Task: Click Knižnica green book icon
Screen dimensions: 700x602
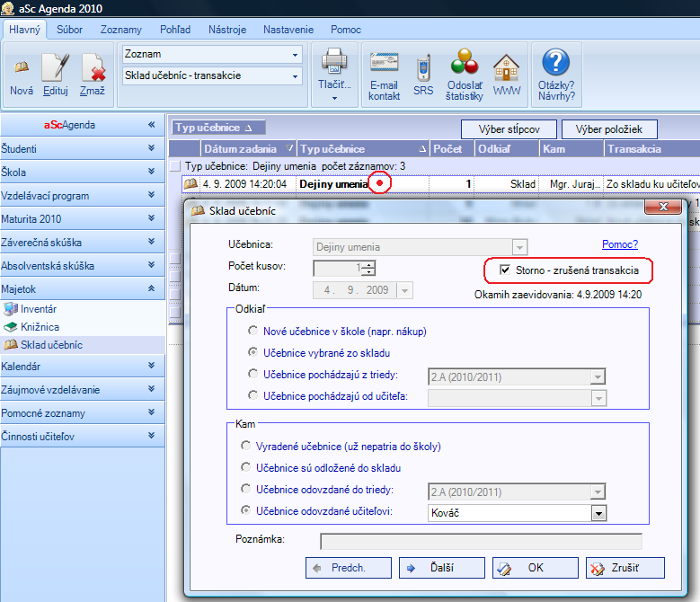Action: (11, 327)
